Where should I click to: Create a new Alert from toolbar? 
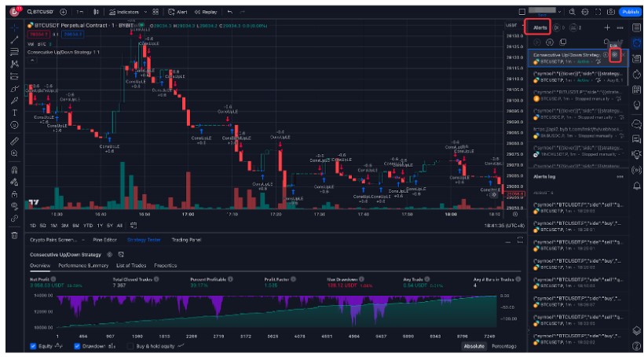(177, 12)
